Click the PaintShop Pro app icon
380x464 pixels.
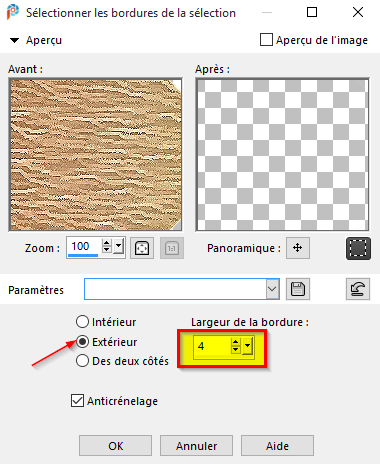point(13,12)
